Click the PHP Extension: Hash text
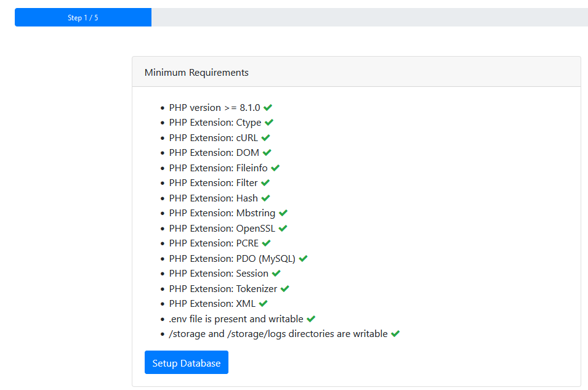The height and width of the screenshot is (390, 588). [x=213, y=198]
